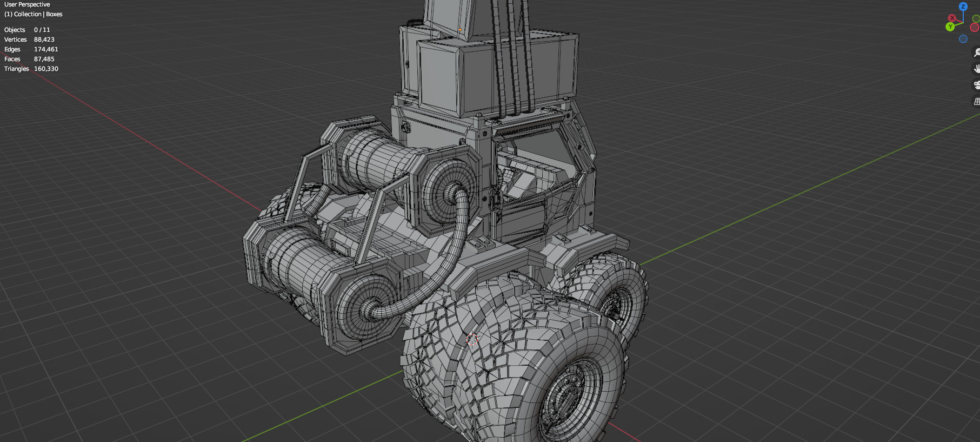Click the Objects '0 / 11' statistic

tap(42, 30)
